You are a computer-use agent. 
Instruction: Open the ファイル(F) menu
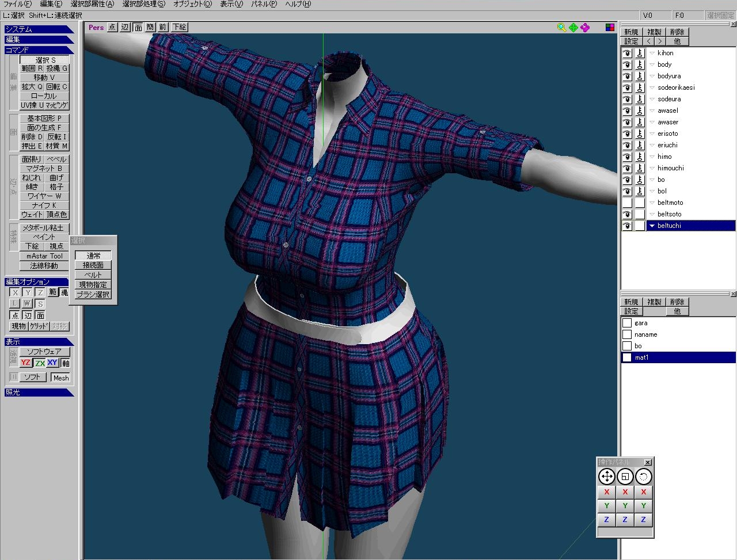tap(17, 4)
